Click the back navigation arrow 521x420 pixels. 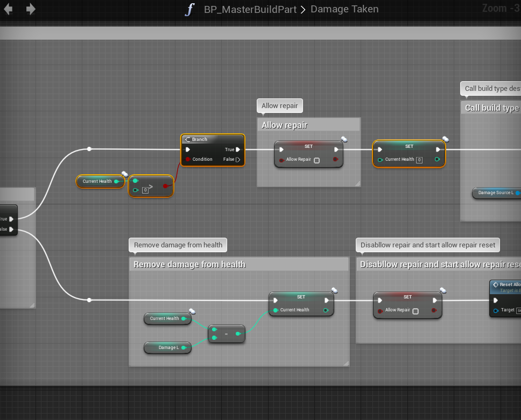click(x=9, y=9)
